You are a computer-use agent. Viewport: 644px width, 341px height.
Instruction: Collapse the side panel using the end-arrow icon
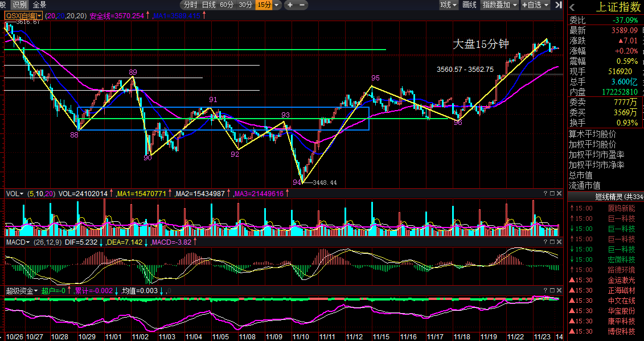click(558, 5)
